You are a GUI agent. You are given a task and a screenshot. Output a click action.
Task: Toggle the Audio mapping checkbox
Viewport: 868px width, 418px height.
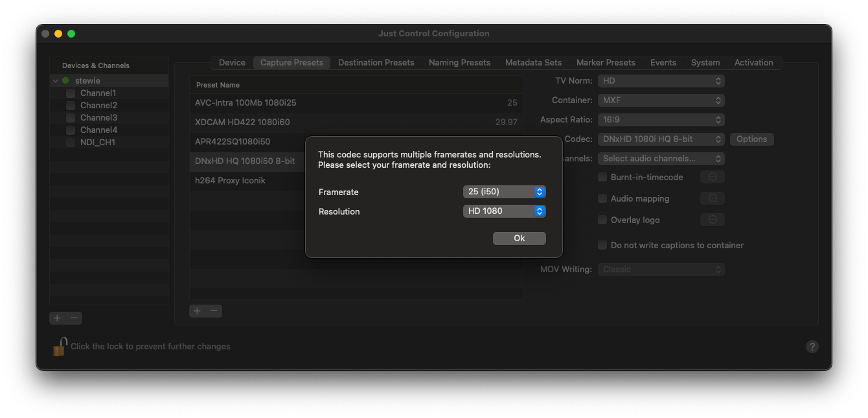[x=602, y=198]
